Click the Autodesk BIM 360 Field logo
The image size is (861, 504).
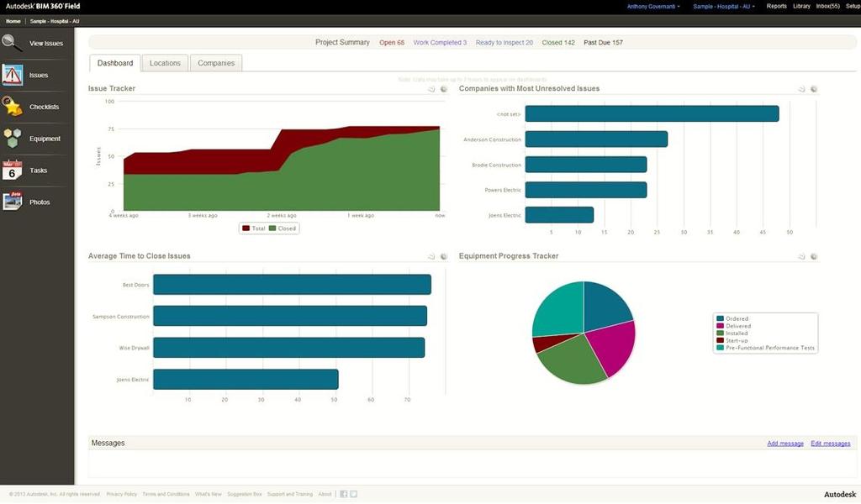43,6
